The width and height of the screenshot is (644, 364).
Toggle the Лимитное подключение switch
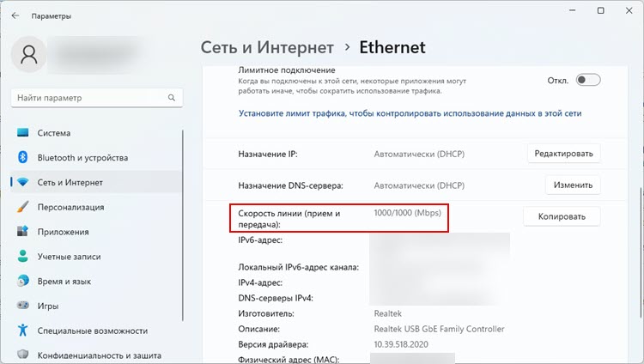[x=587, y=80]
